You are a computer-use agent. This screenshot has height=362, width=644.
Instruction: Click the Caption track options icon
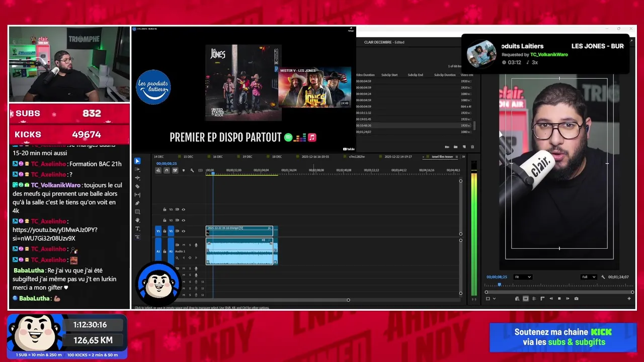tap(200, 170)
